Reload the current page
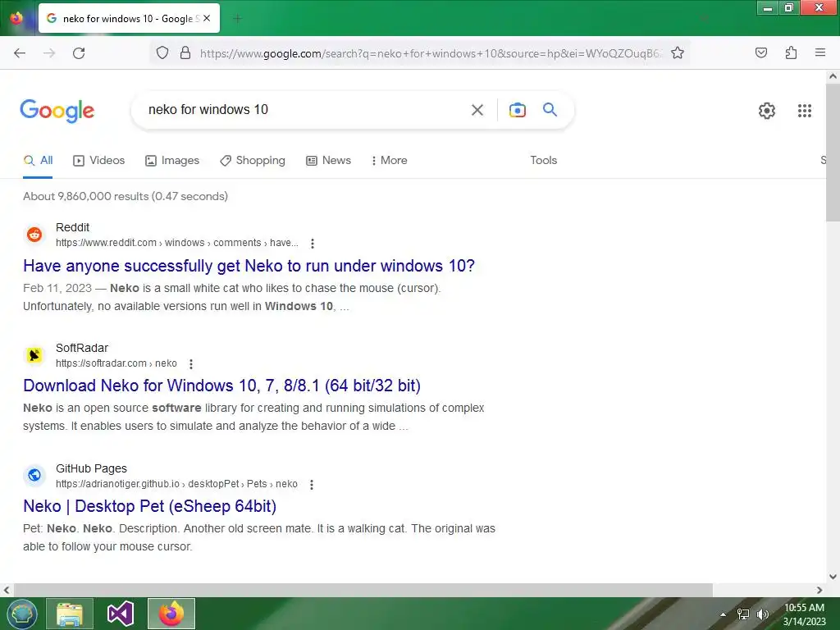The width and height of the screenshot is (840, 630). 79,53
